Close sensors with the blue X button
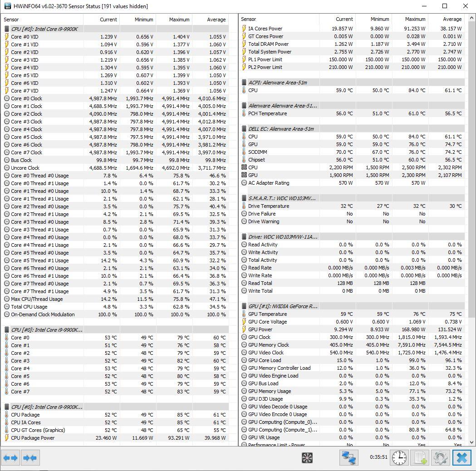This screenshot has width=476, height=471. 461,458
